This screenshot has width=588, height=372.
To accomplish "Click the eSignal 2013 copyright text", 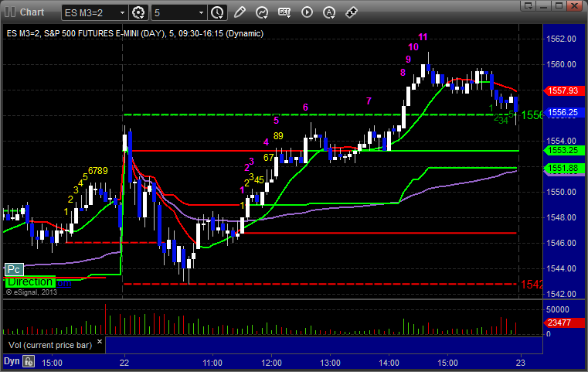I will [32, 292].
